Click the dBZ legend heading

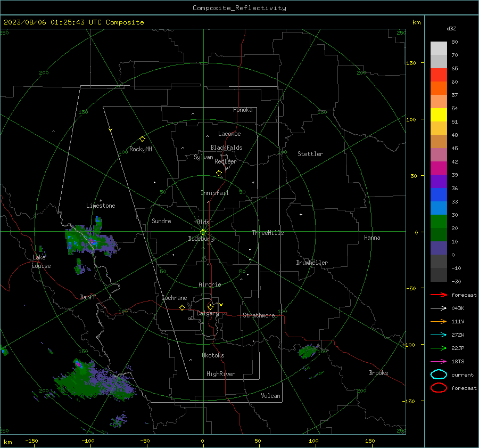click(451, 28)
